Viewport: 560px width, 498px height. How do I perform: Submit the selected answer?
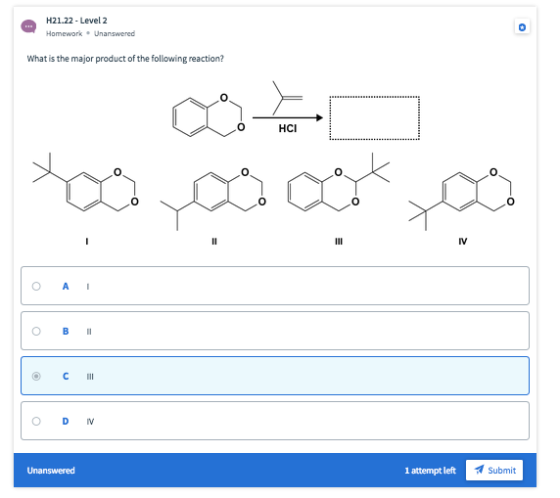click(494, 470)
